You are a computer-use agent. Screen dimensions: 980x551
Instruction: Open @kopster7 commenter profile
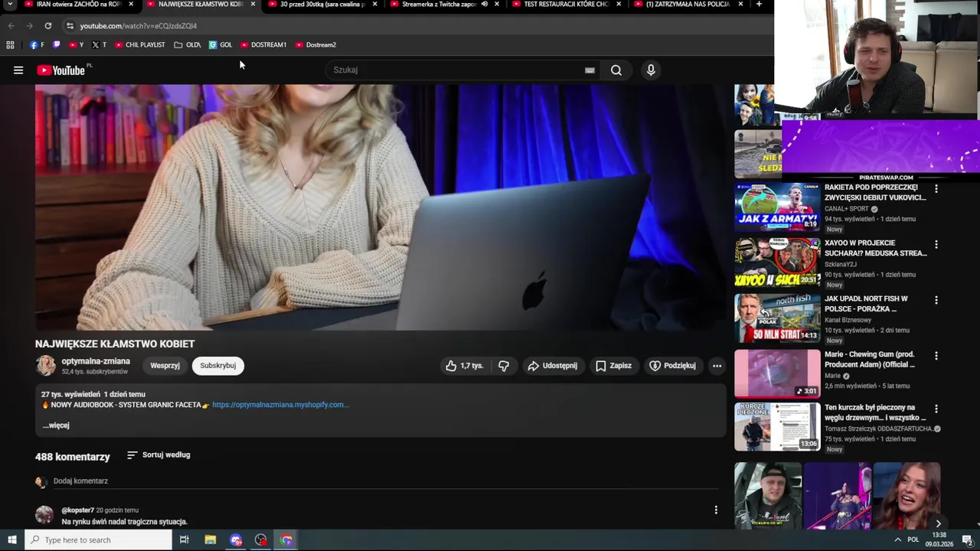pos(77,510)
